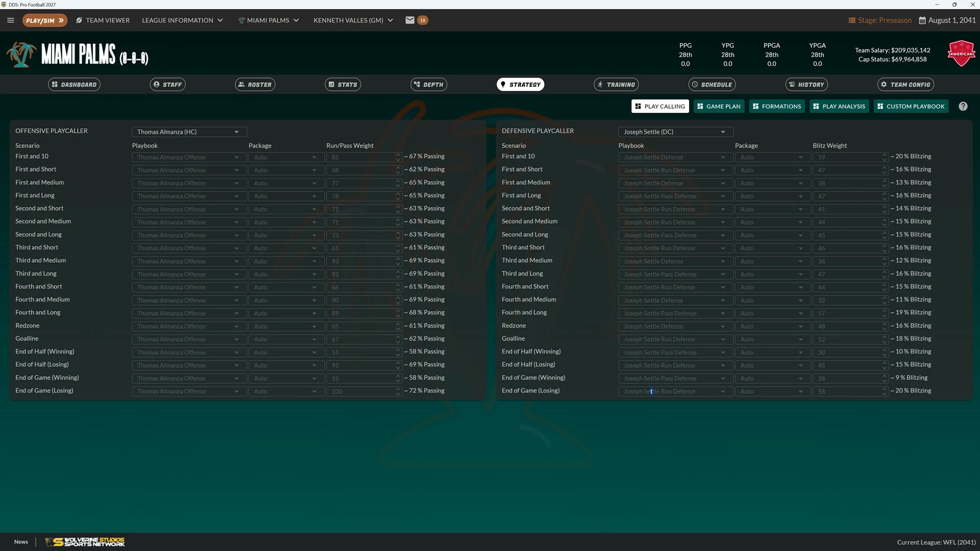Expand the Offensive Playcaller dropdown
The height and width of the screenshot is (551, 980).
click(x=189, y=132)
